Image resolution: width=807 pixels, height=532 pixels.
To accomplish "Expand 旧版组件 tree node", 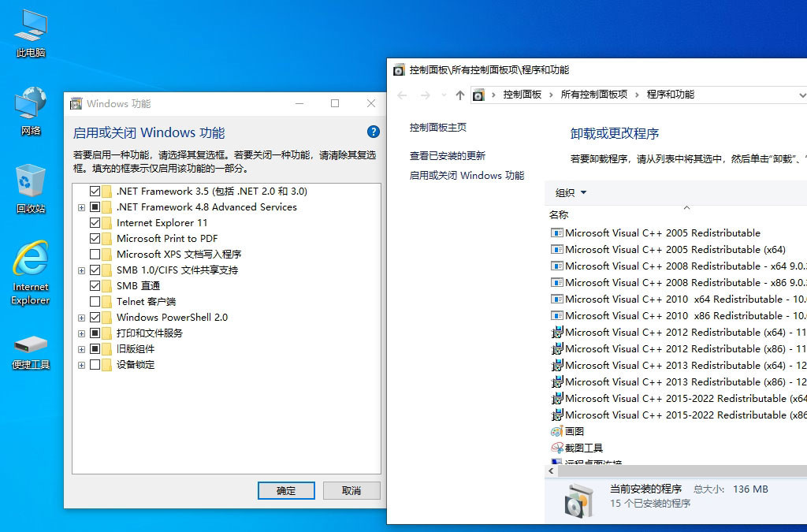I will click(x=81, y=349).
